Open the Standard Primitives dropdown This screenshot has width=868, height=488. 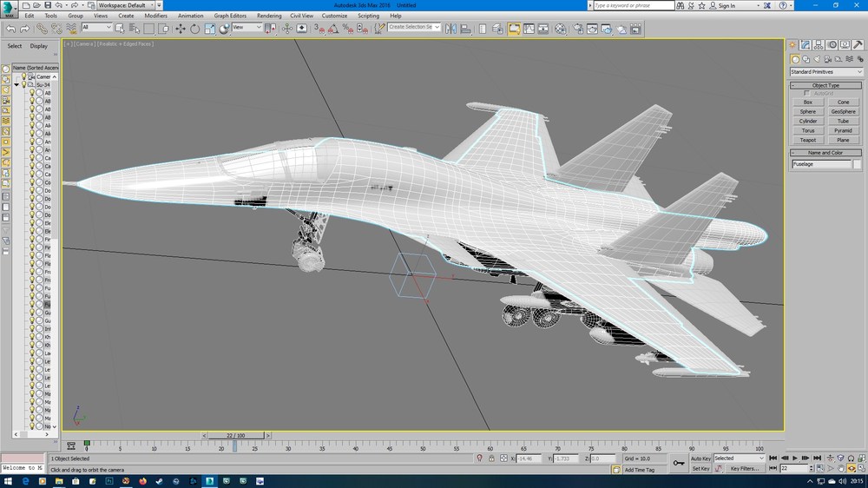tap(826, 71)
